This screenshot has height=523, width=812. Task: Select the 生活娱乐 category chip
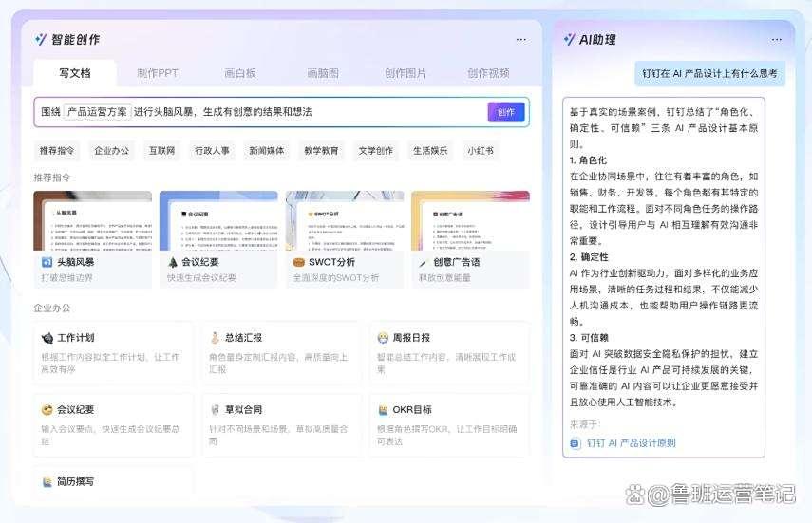(x=430, y=151)
